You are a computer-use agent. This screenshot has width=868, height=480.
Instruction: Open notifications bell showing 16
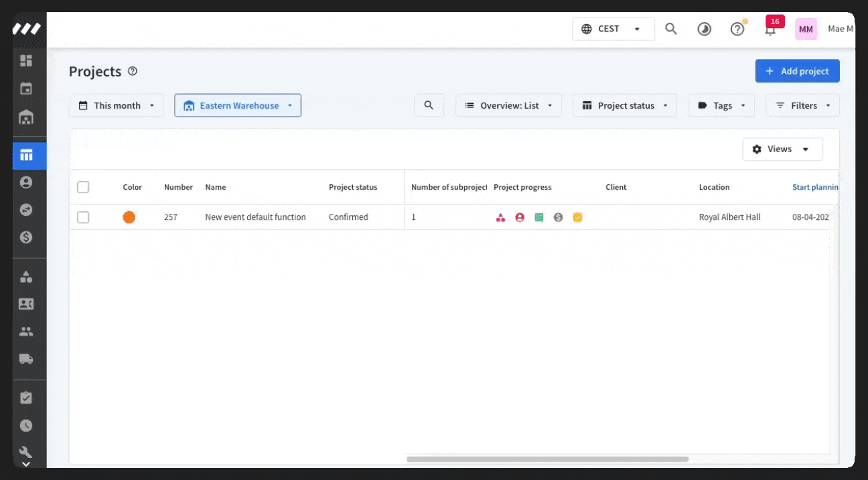pyautogui.click(x=771, y=28)
